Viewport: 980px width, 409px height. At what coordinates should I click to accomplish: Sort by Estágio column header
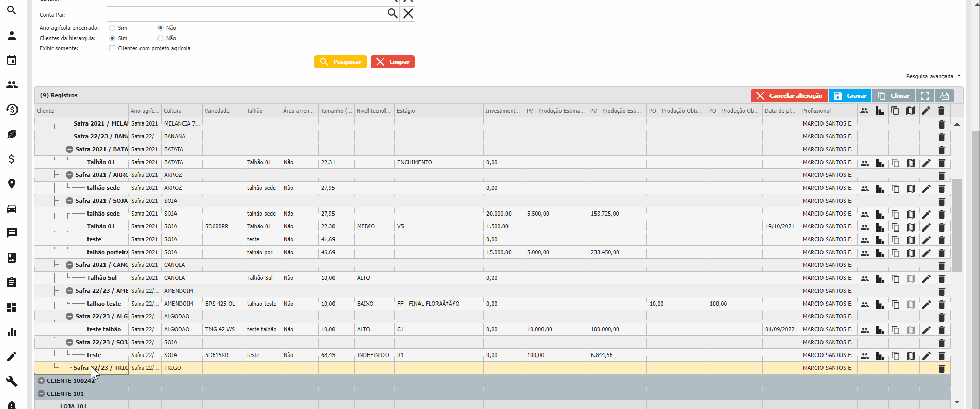[439, 111]
